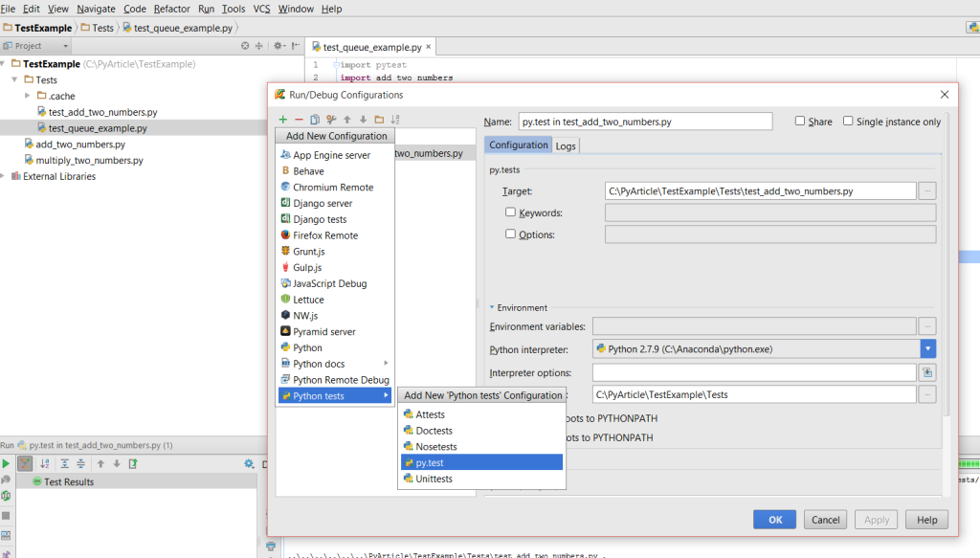Viewport: 980px width, 558px height.
Task: Hide the Project panel using its header icon
Action: point(296,46)
